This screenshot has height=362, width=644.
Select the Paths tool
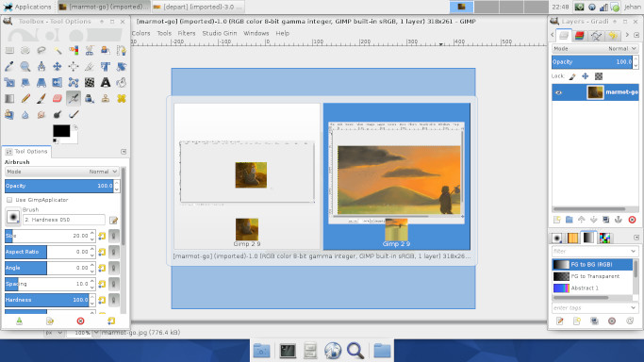point(122,51)
